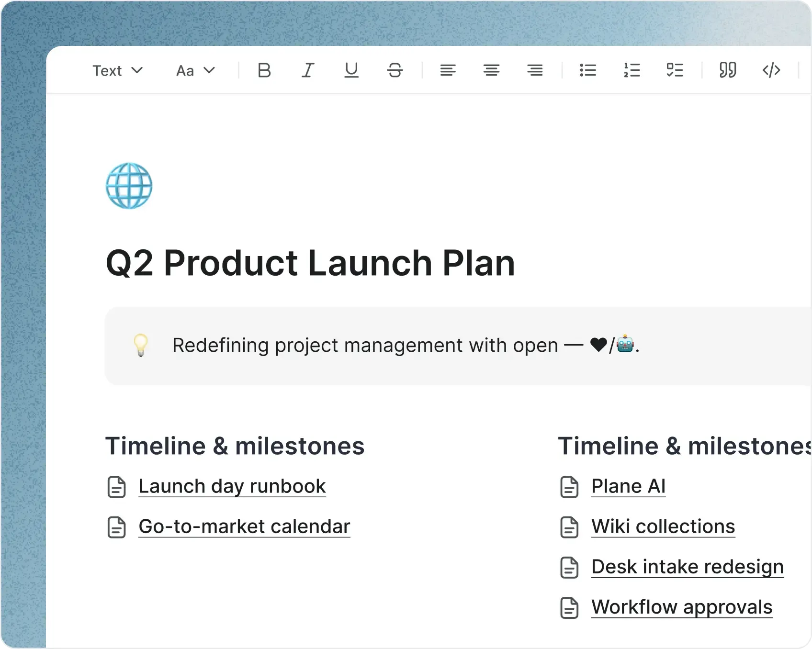Open the Text style dropdown

click(117, 70)
